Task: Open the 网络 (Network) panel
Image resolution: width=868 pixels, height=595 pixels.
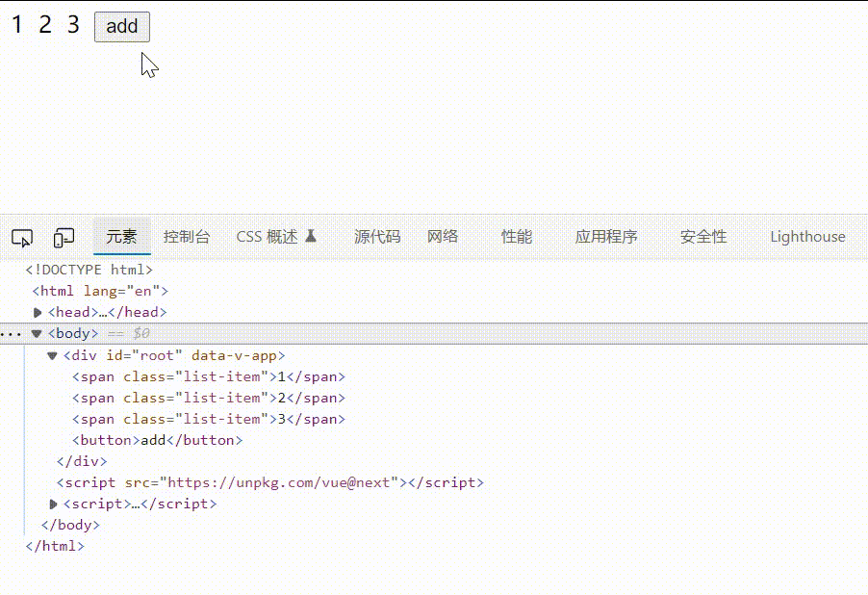Action: [x=442, y=236]
